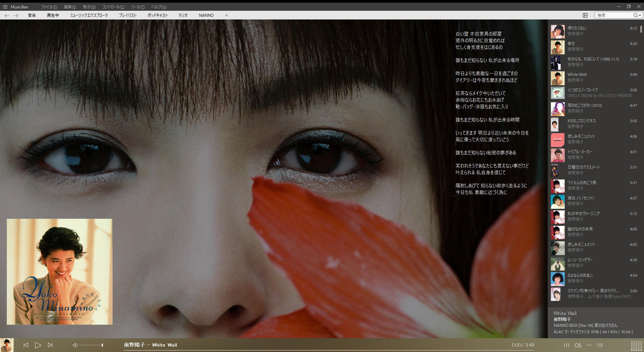Click the search magnifier icon

coord(635,15)
